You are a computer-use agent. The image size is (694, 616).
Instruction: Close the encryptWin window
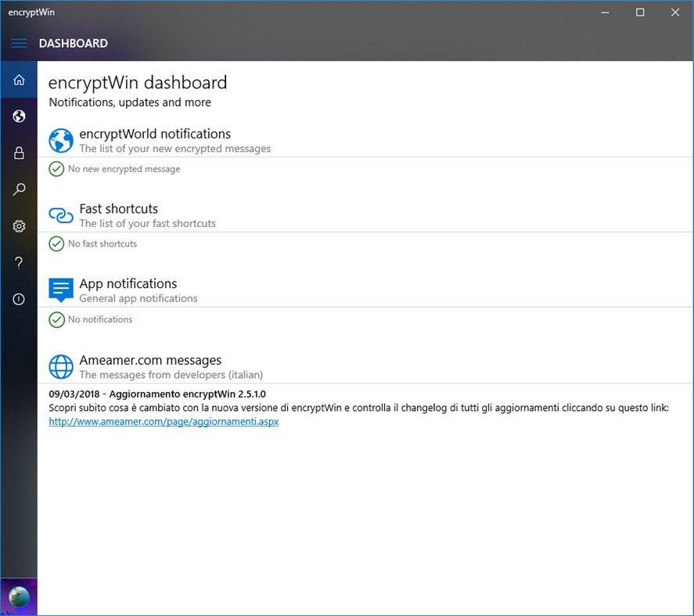(675, 13)
